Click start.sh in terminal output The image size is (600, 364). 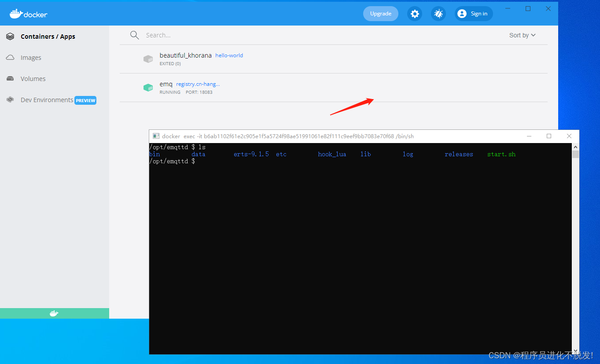click(x=501, y=154)
